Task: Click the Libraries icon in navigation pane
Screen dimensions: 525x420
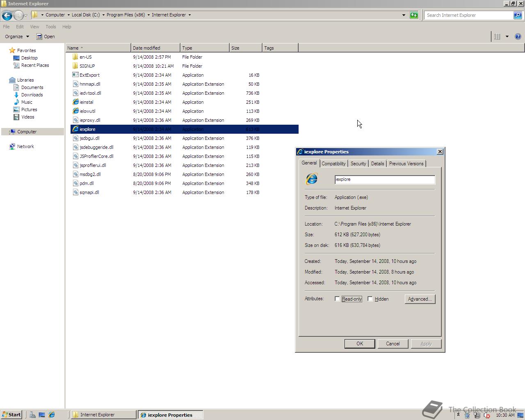Action: point(12,80)
